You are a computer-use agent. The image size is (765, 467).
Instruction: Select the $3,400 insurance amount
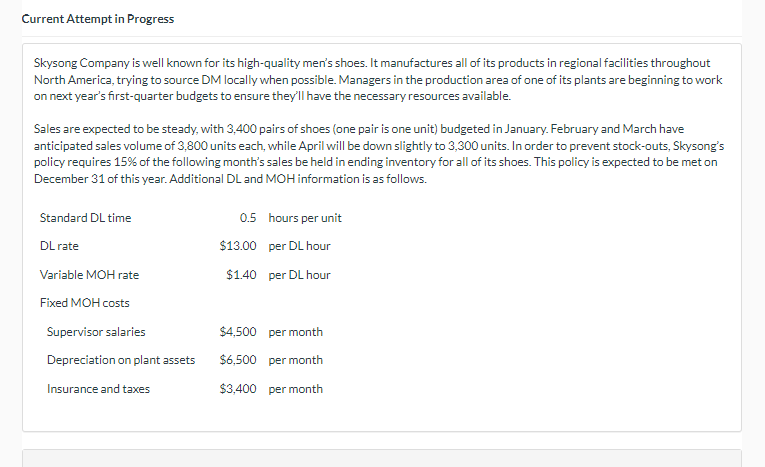pyautogui.click(x=238, y=389)
